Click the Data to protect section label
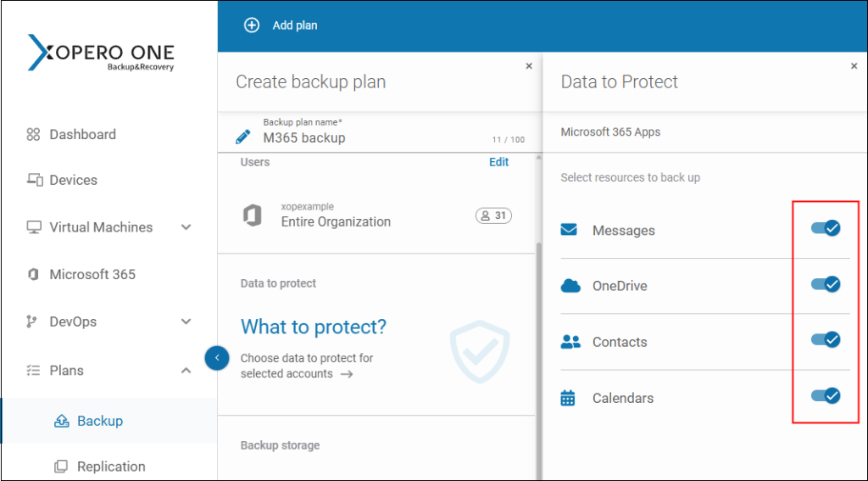This screenshot has width=868, height=481. tap(278, 283)
